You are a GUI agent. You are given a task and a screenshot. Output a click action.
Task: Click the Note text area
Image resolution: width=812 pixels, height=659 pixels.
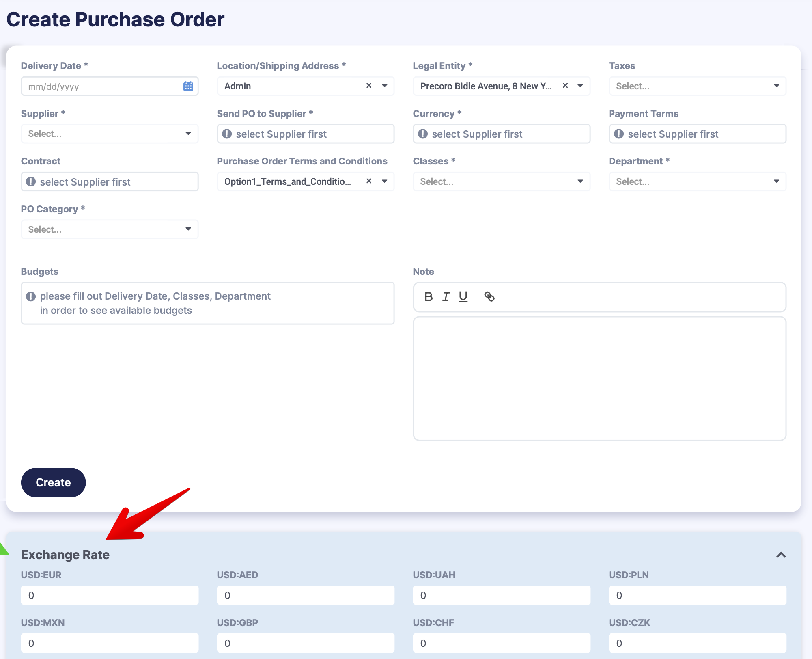tap(599, 378)
